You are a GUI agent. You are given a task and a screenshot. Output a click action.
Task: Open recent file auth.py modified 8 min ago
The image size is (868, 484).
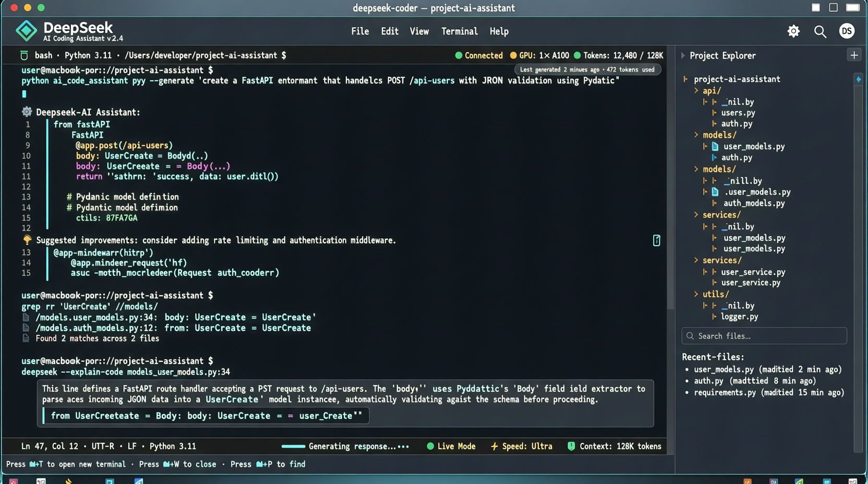[755, 381]
